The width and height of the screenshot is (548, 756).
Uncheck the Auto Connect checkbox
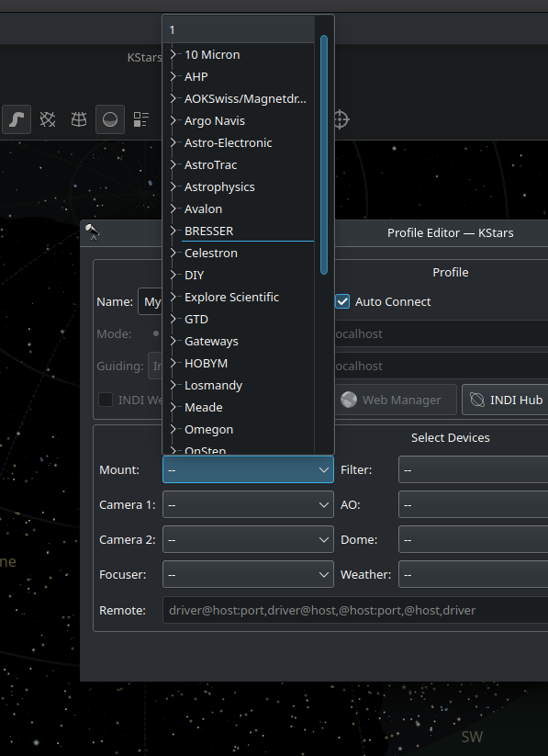coord(342,302)
